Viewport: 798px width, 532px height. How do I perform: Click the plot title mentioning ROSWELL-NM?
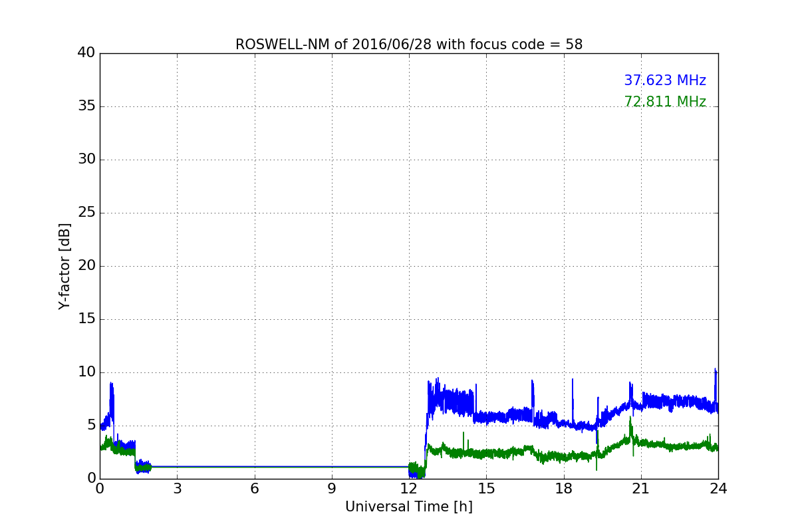[x=409, y=45]
